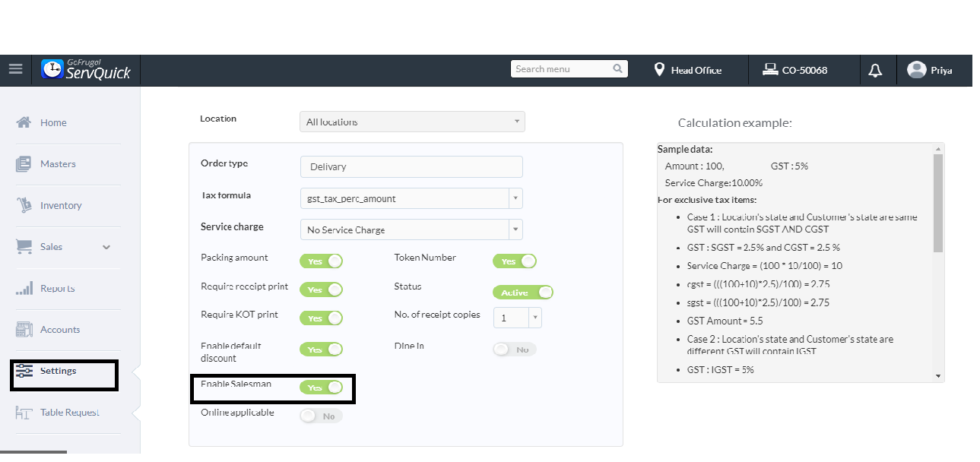Open notifications bell icon
The height and width of the screenshot is (462, 980).
coord(876,70)
